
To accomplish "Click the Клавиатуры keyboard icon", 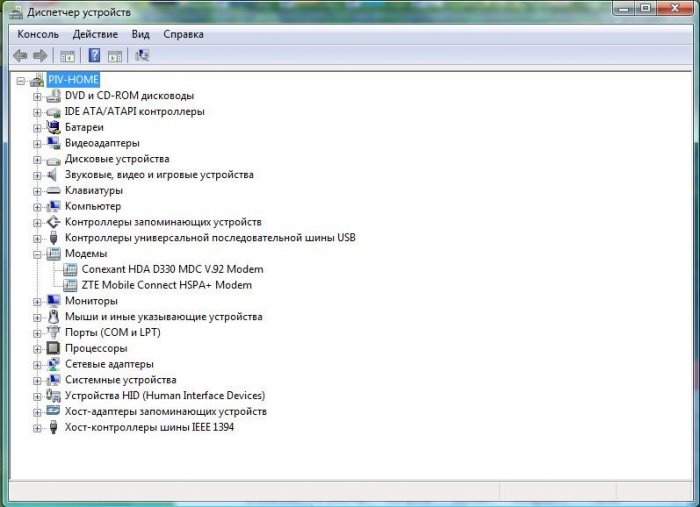I will pyautogui.click(x=54, y=190).
